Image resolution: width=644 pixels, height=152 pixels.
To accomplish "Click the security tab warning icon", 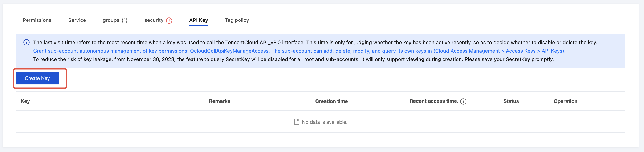I will pos(169,21).
